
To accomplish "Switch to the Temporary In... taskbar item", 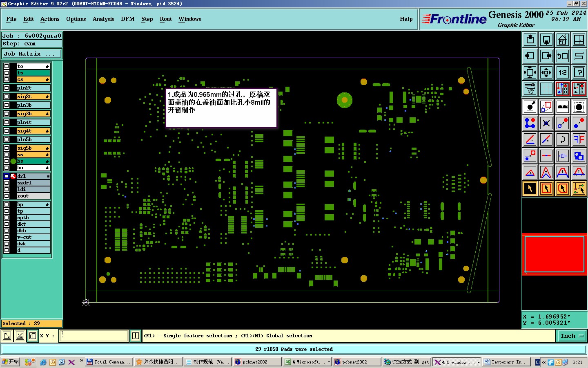I will tap(506, 362).
